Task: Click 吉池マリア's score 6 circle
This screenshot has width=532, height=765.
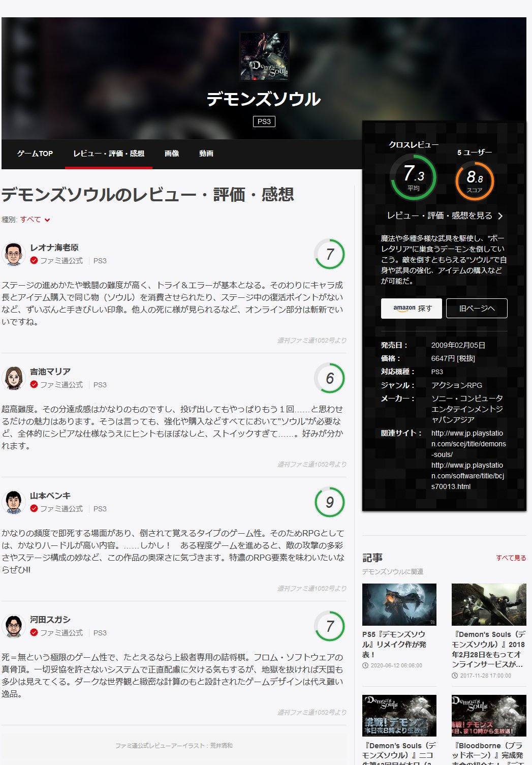Action: (329, 378)
